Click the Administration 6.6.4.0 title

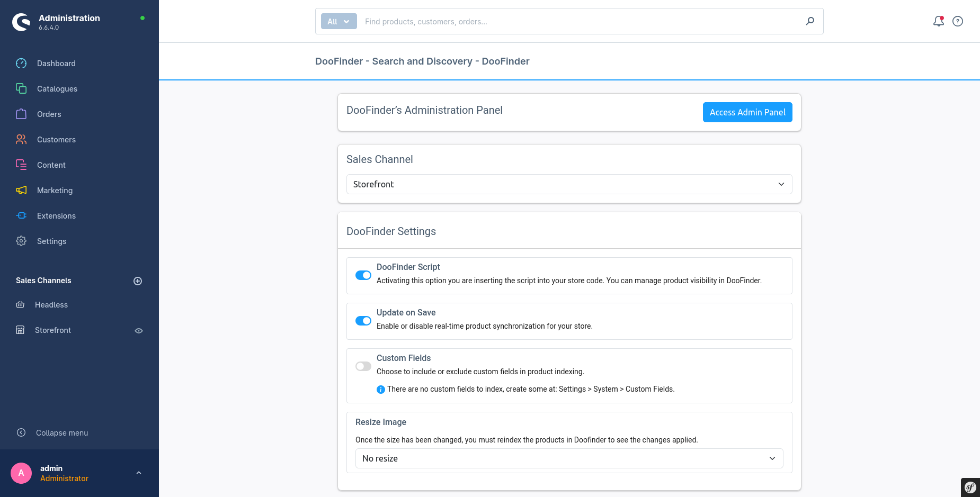(x=69, y=22)
